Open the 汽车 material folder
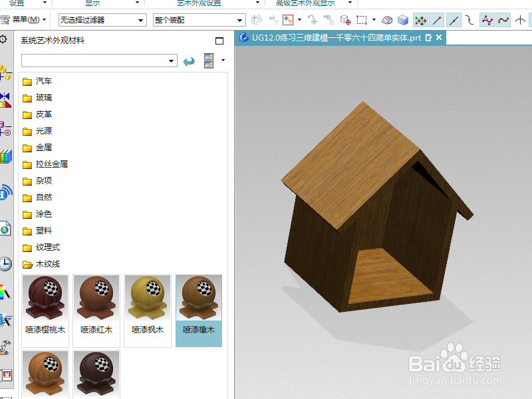 pyautogui.click(x=37, y=81)
